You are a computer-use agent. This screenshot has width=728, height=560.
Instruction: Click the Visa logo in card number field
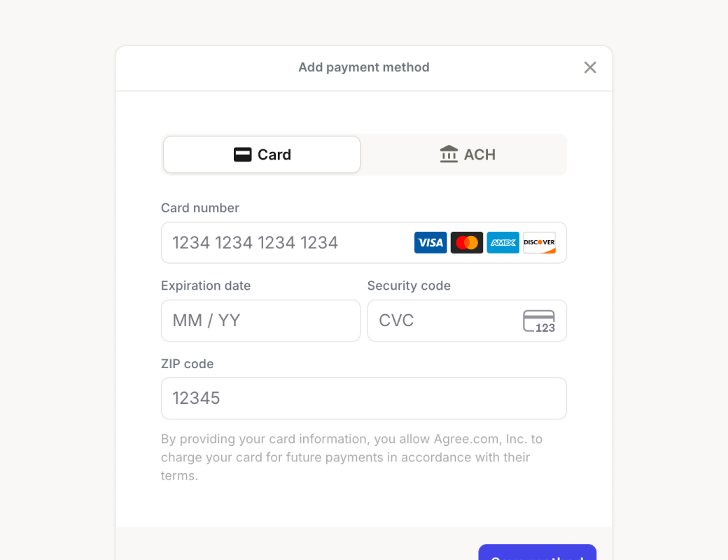pos(430,243)
